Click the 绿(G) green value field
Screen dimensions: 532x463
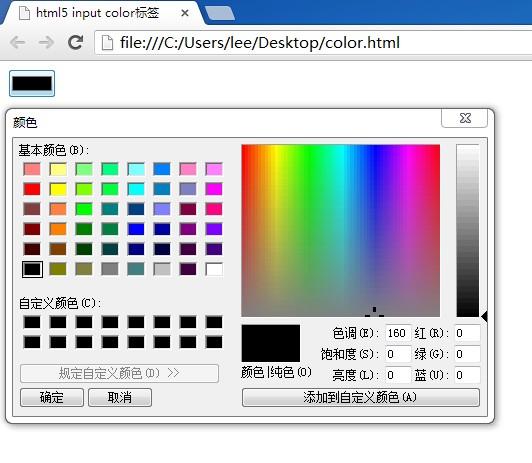click(x=467, y=354)
